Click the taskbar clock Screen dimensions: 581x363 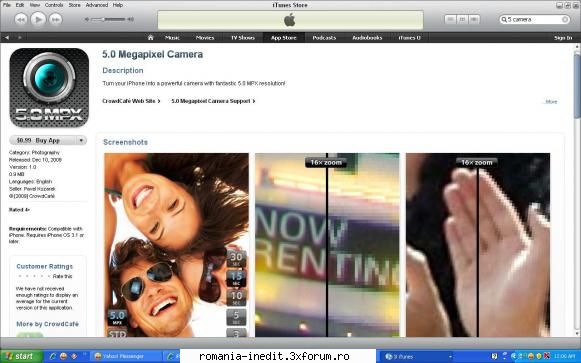[x=565, y=356]
